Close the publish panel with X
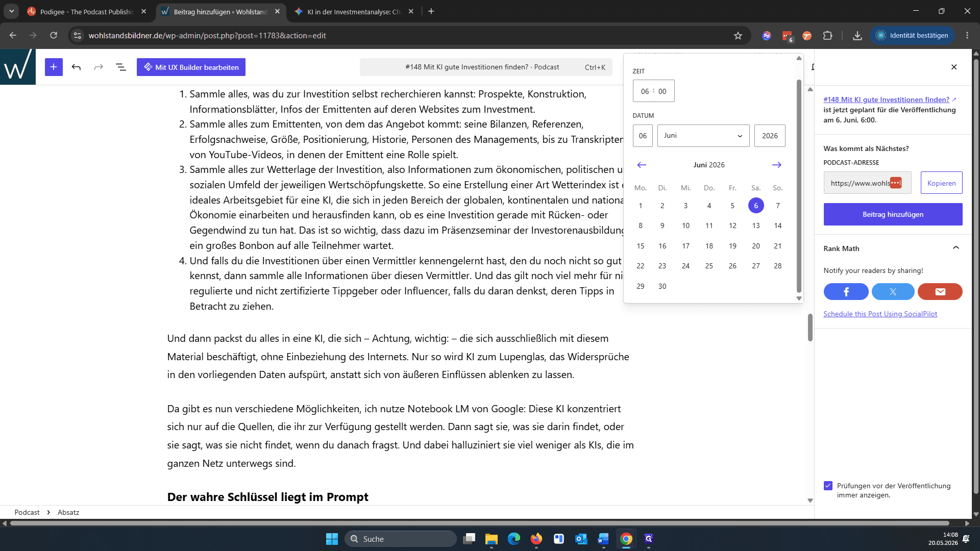This screenshot has height=551, width=980. tap(954, 67)
